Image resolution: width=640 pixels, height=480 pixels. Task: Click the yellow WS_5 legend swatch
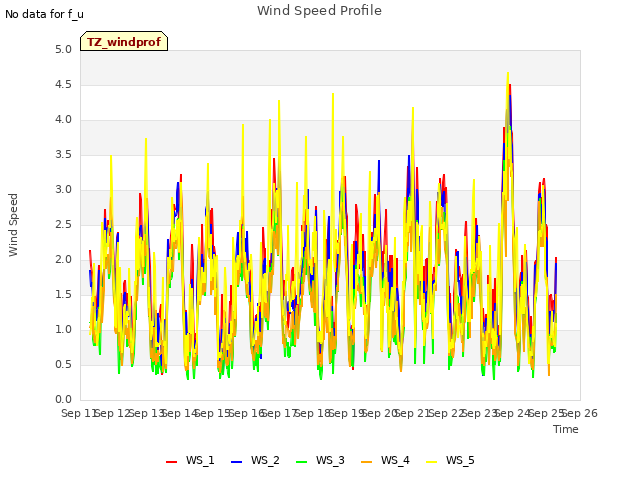click(431, 462)
